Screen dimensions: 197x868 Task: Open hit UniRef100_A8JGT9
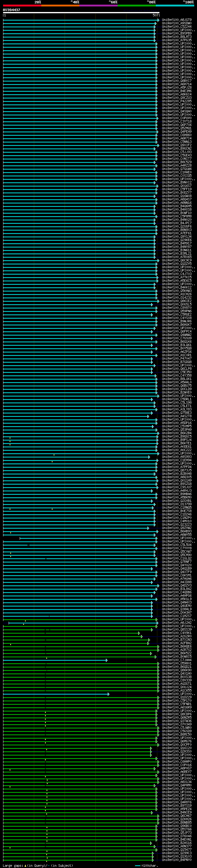(177, 20)
